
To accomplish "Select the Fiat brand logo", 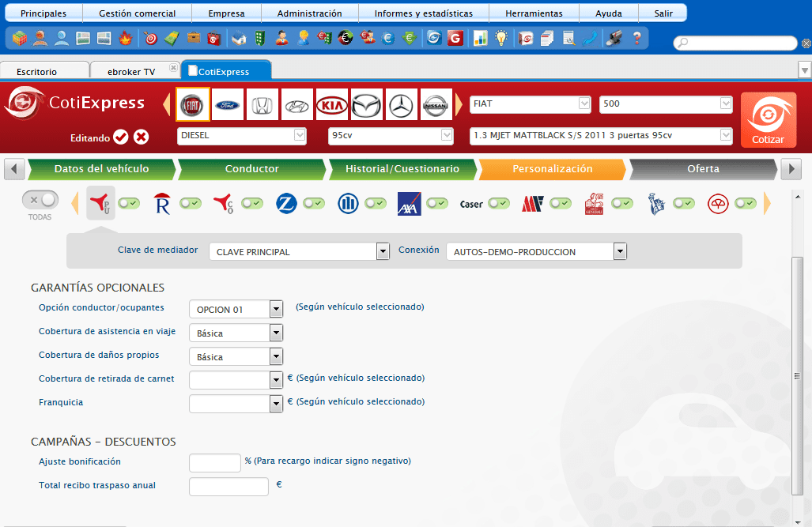I will [x=193, y=104].
